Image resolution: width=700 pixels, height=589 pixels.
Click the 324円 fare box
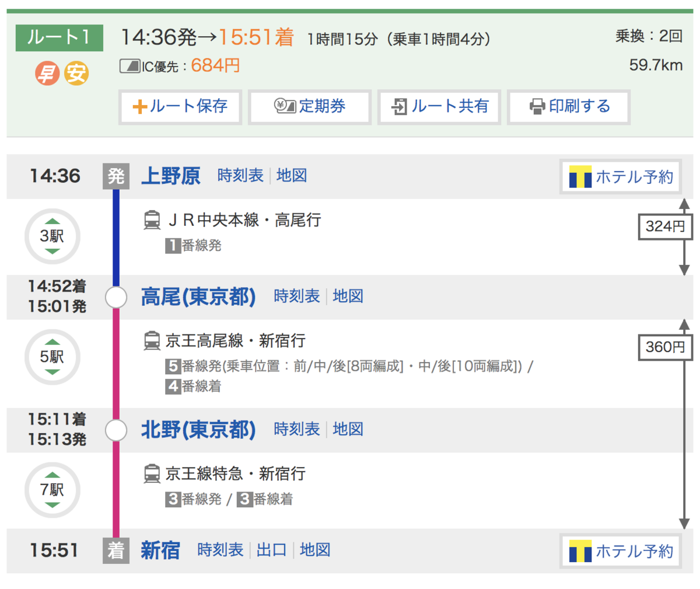tap(664, 226)
